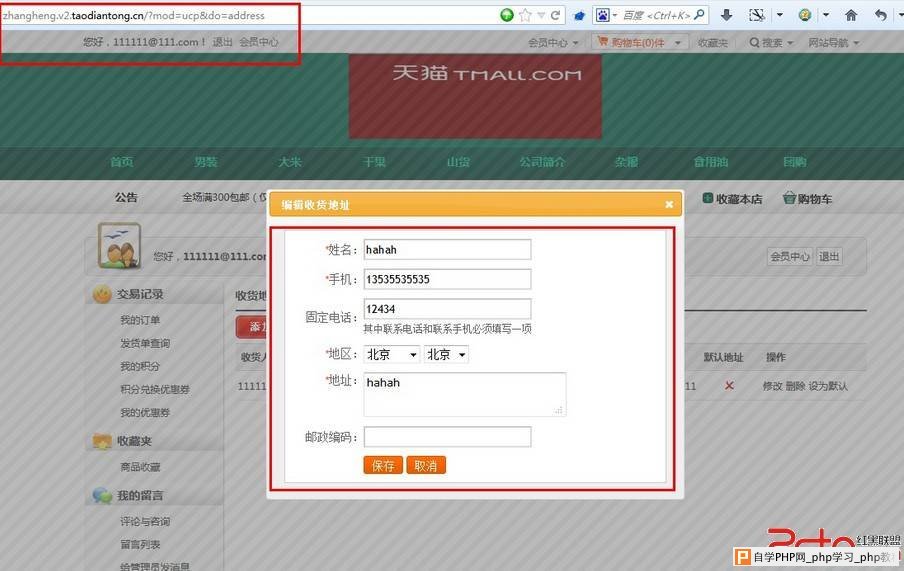Click the 手机 mobile number field

pos(447,279)
